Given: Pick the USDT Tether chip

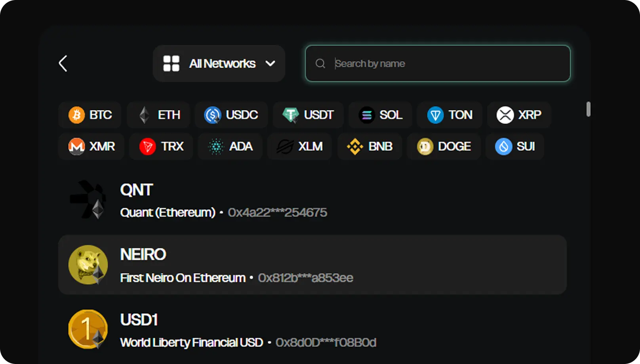Looking at the screenshot, I should (x=308, y=115).
